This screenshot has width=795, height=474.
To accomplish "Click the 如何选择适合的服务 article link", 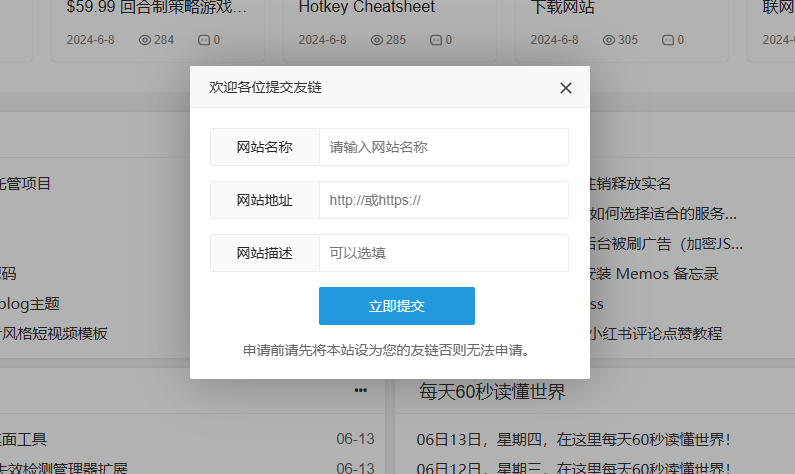I will coord(662,213).
